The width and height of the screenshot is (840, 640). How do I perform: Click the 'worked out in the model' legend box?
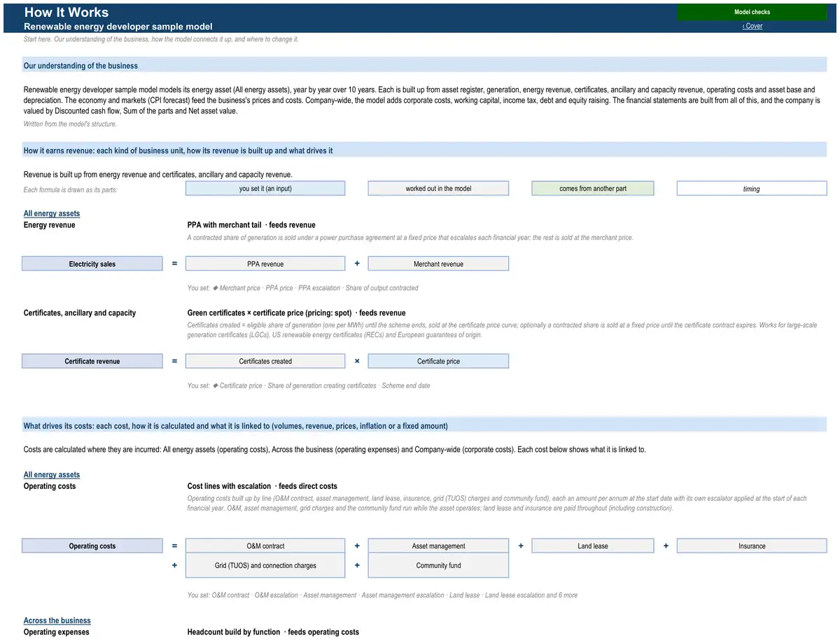click(438, 188)
